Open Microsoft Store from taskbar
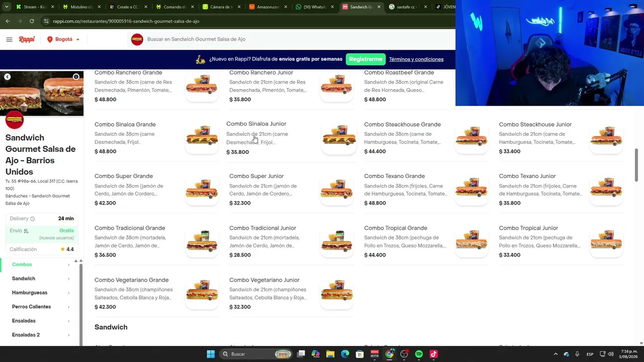 (360, 354)
